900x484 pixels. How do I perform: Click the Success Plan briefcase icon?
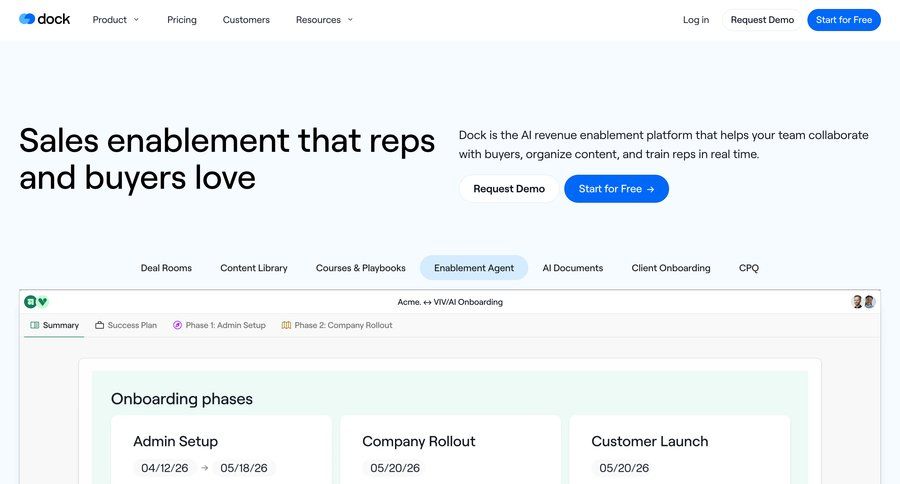click(99, 325)
